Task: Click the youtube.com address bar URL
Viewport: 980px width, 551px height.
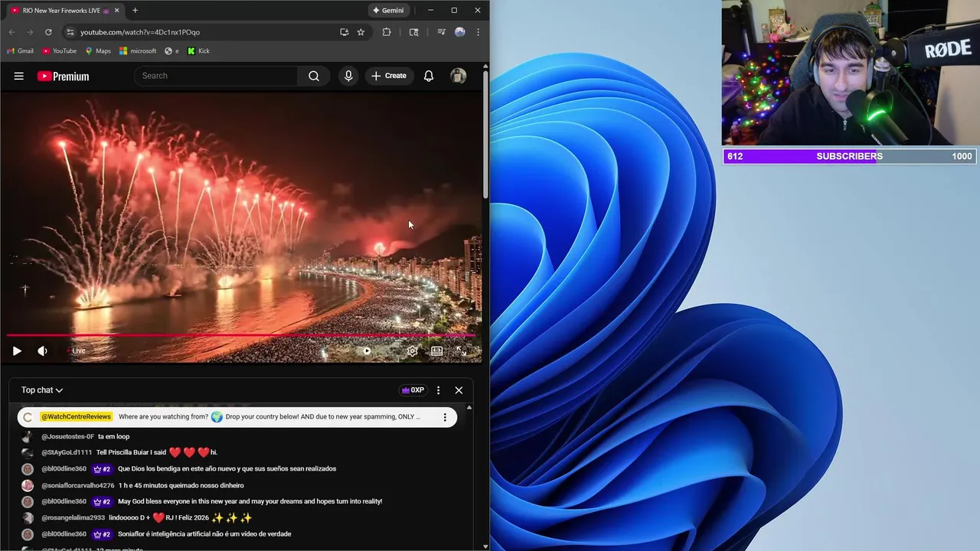Action: [140, 32]
